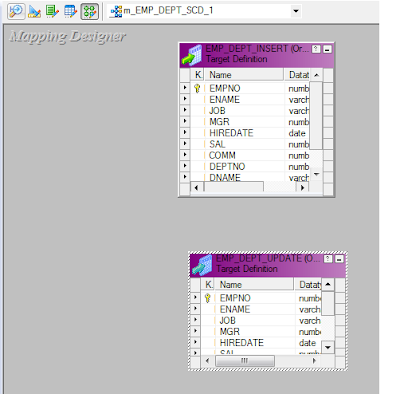Click Datatype column header in EMP_DEPT_UPDATE
Viewport: 400px width, 394px height.
click(x=308, y=284)
